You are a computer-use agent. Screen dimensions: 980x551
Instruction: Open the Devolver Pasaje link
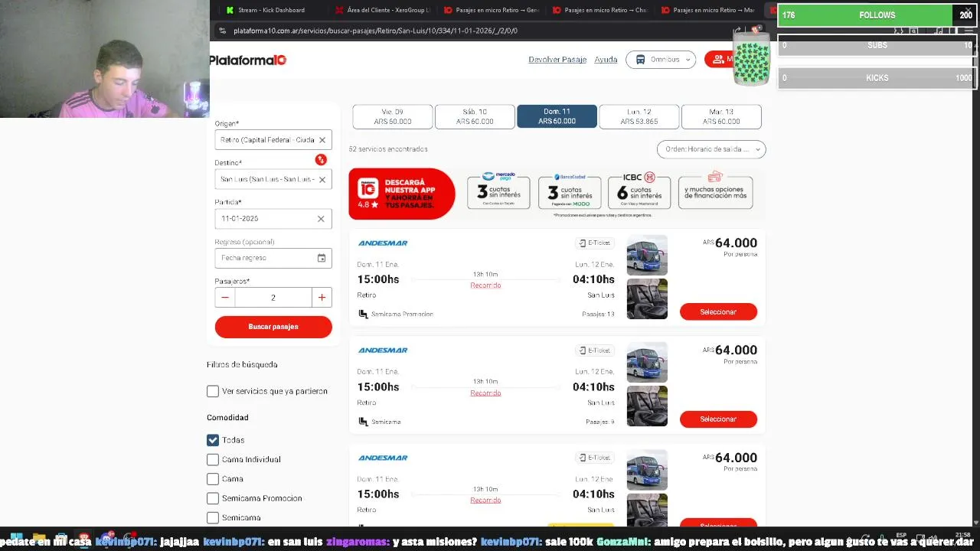pyautogui.click(x=557, y=60)
